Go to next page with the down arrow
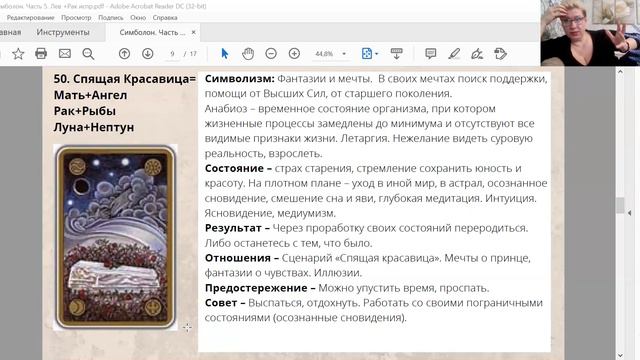640x360 pixels. (148, 53)
